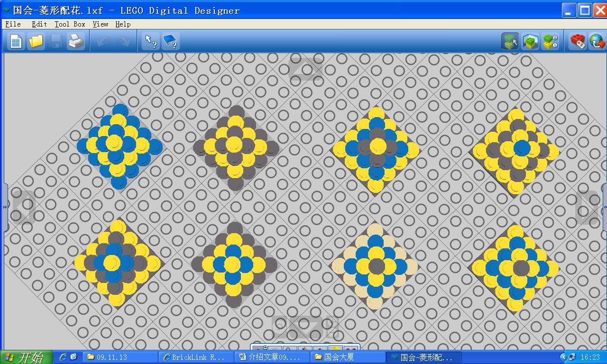Switch to Build mode

click(510, 42)
